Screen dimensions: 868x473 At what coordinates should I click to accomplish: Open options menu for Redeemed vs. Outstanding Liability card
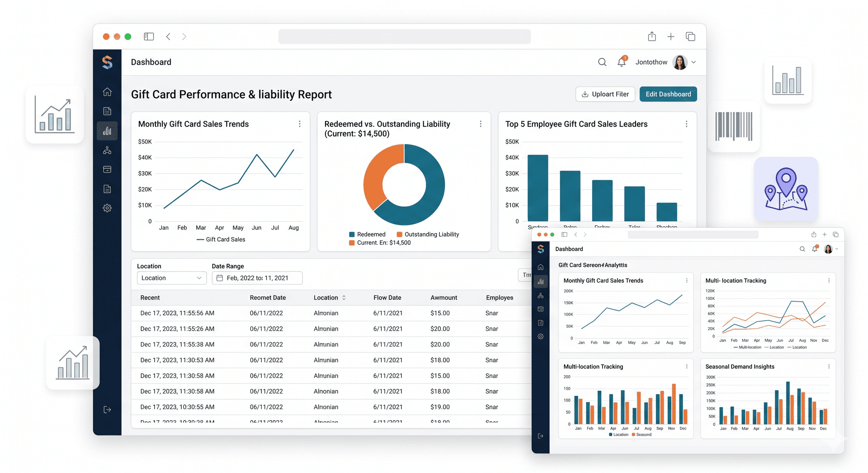pyautogui.click(x=481, y=124)
